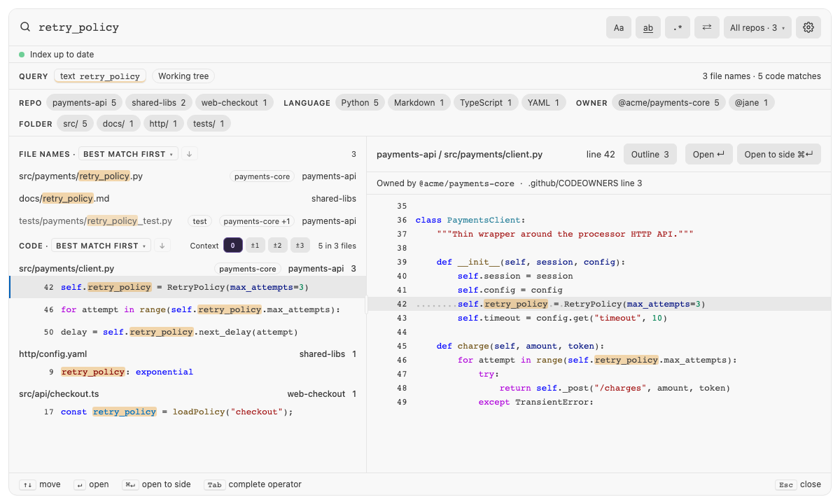This screenshot has width=840, height=504.
Task: Click the Tab complete operator hint
Action: point(253,484)
